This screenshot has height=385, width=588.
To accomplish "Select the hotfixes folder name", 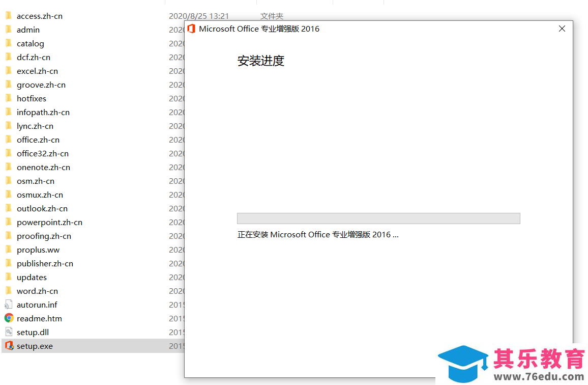I will [x=32, y=98].
